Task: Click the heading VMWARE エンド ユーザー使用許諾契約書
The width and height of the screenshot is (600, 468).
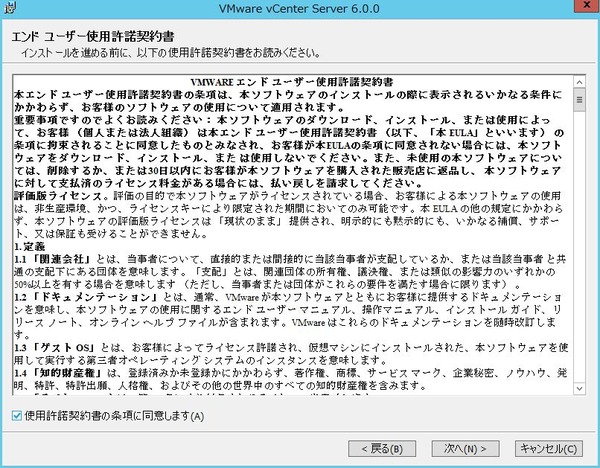Action: 292,82
